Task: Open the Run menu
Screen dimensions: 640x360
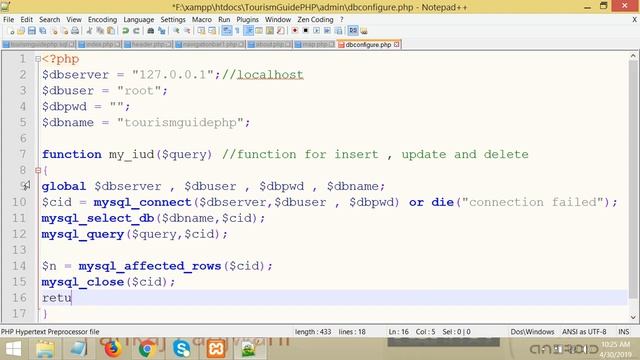Action: (x=224, y=20)
